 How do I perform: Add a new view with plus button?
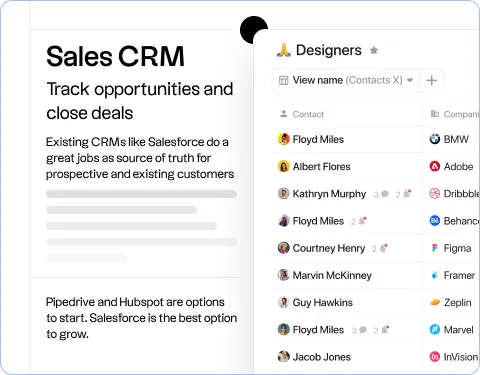432,80
